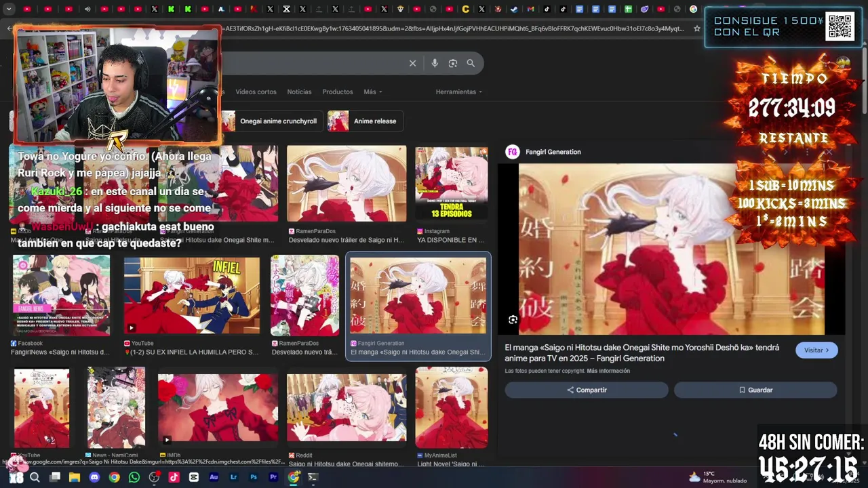Switch to the yellow C browser tab
Viewport: 868px width, 488px height.
[x=465, y=9]
